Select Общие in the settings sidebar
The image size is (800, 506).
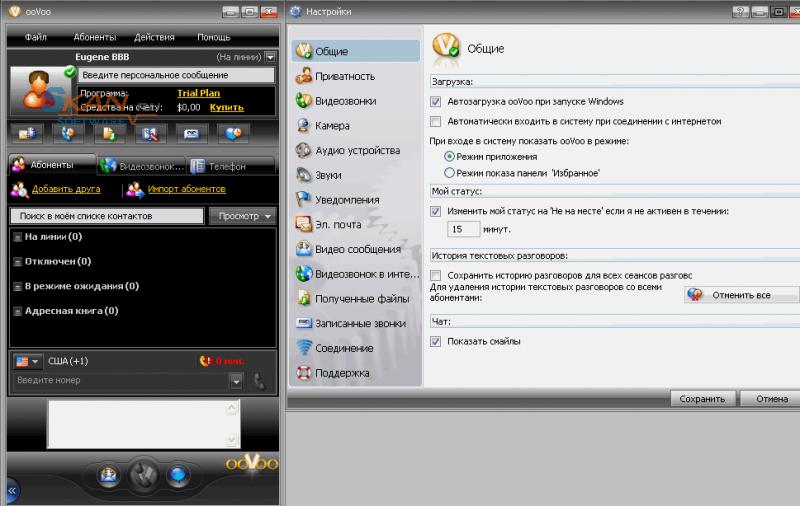point(356,51)
